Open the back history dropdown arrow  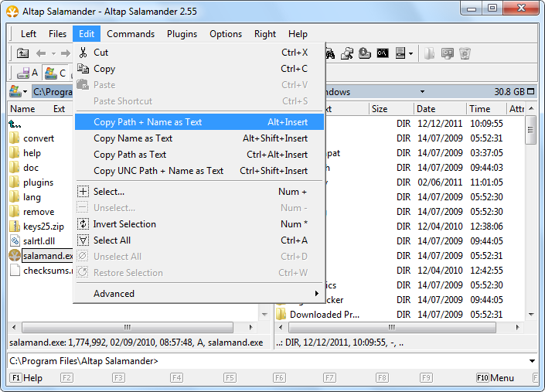pyautogui.click(x=53, y=53)
